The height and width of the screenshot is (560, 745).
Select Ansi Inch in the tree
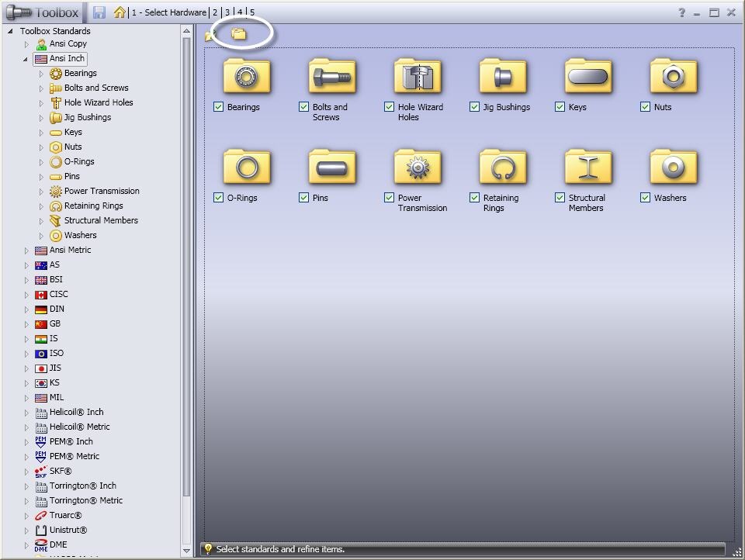[60, 58]
